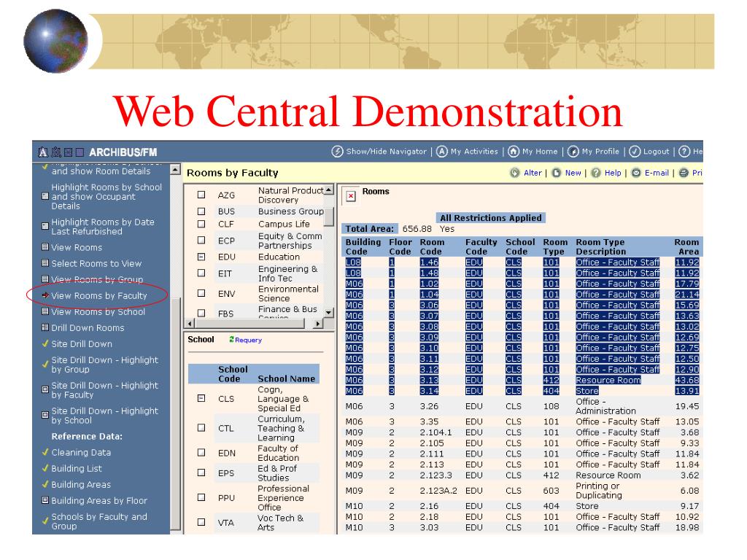Click the faculty list scroll right arrow

coord(318,324)
